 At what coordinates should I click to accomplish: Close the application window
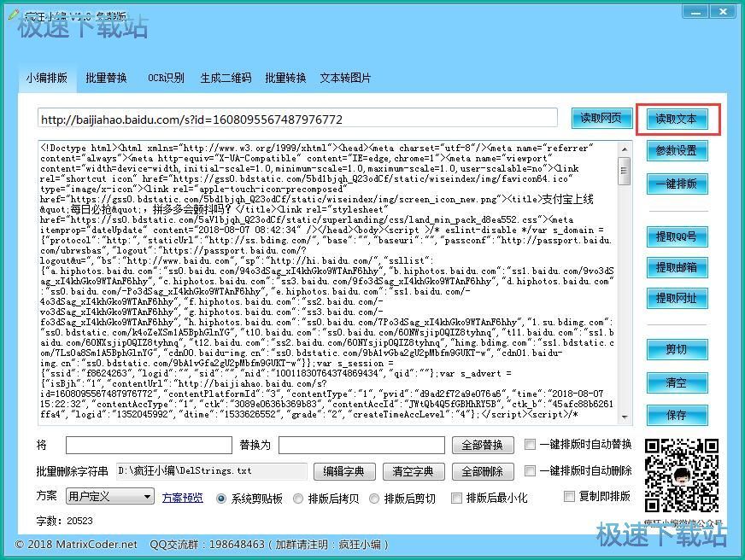pos(723,11)
